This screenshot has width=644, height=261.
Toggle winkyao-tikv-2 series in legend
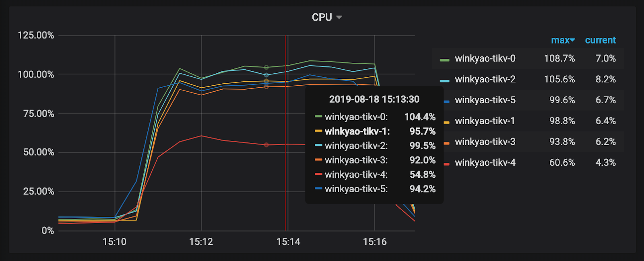pyautogui.click(x=485, y=79)
